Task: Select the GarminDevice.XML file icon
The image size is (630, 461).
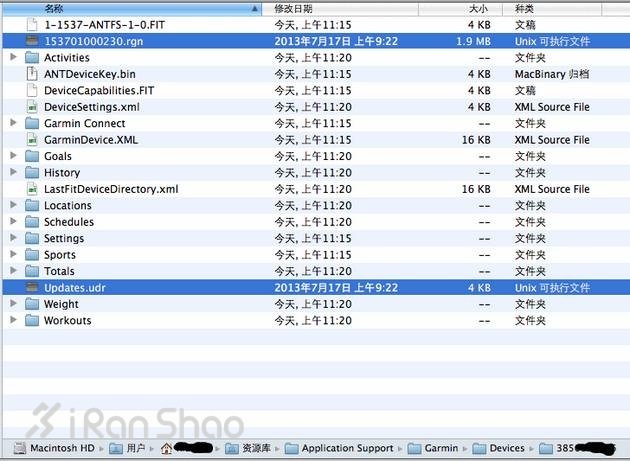Action: pos(33,140)
